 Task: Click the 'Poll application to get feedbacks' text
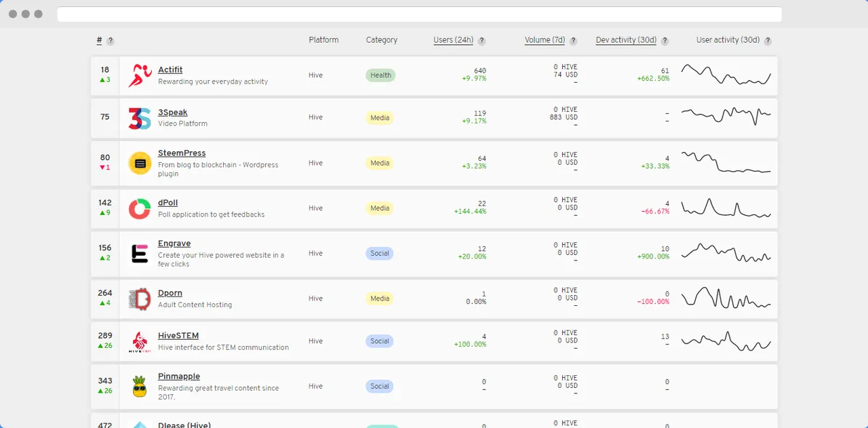coord(212,214)
